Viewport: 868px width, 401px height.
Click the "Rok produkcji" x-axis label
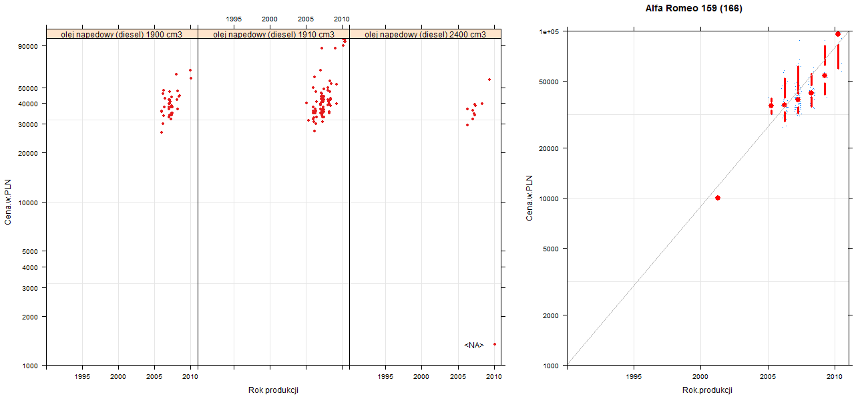(x=273, y=390)
